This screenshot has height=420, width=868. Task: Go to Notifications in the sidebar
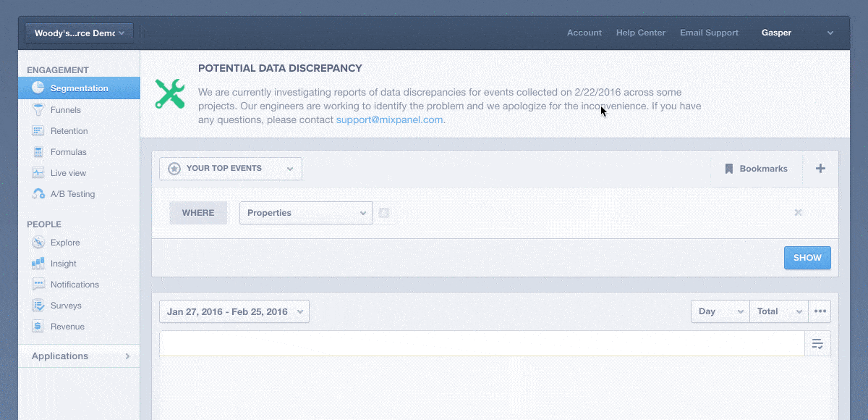coord(75,285)
